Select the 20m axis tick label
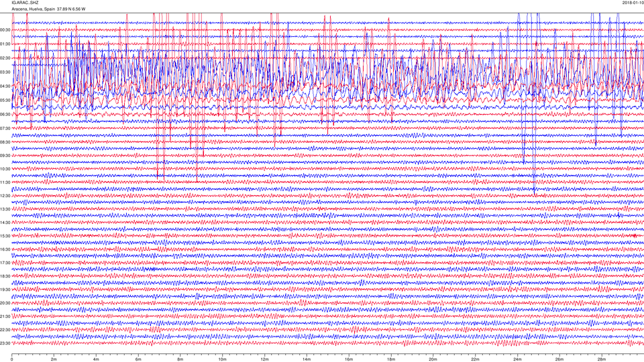Viewport: 644px width, 362px height. point(433,359)
